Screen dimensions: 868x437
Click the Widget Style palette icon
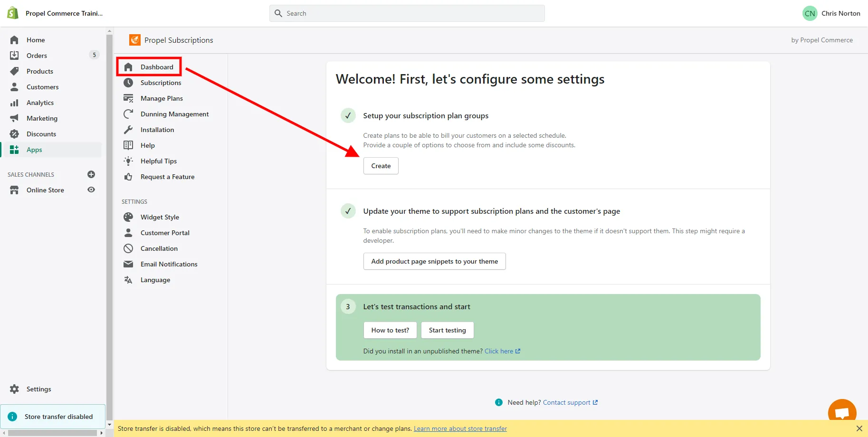(x=128, y=217)
